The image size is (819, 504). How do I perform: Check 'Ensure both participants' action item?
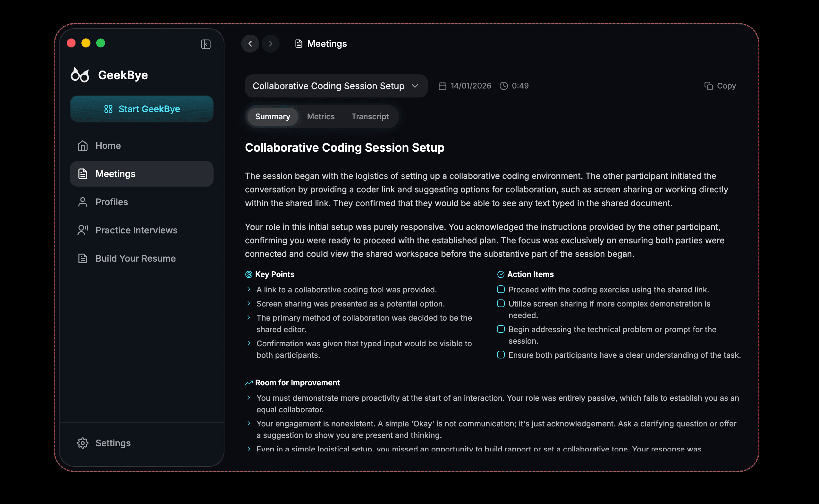501,355
